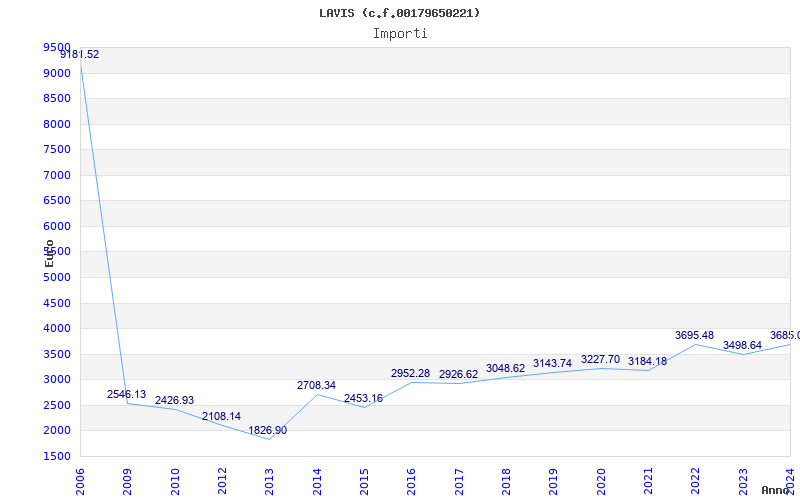Click the y-axis value 4000
The image size is (800, 500).
tap(57, 329)
